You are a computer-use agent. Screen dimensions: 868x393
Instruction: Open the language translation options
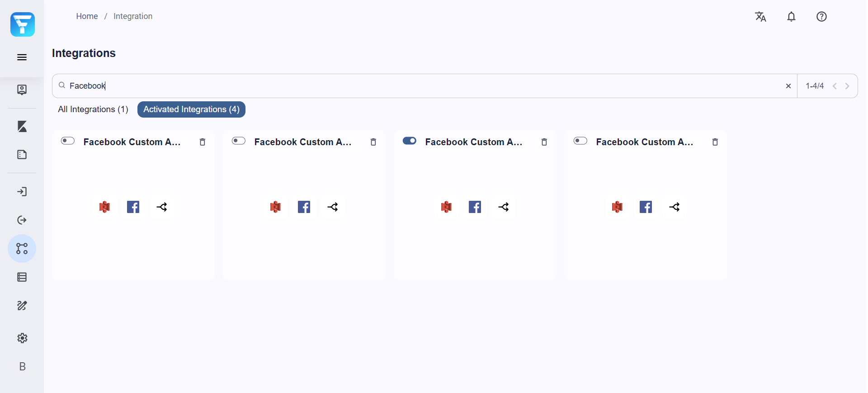(760, 17)
